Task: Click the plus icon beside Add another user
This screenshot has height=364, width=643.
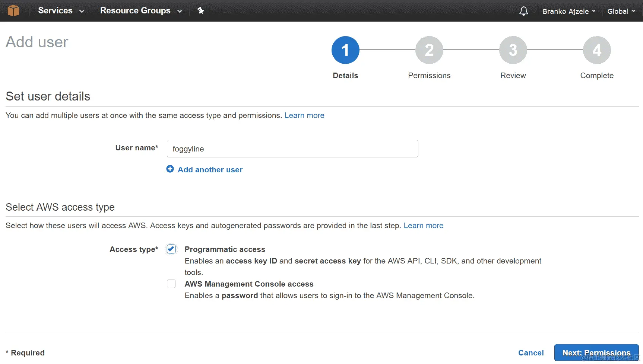Action: (170, 169)
